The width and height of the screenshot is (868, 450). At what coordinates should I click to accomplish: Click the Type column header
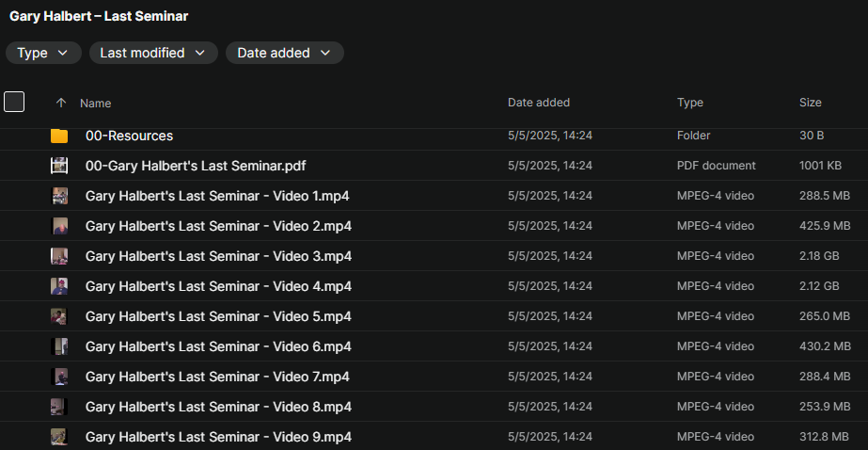pyautogui.click(x=690, y=103)
